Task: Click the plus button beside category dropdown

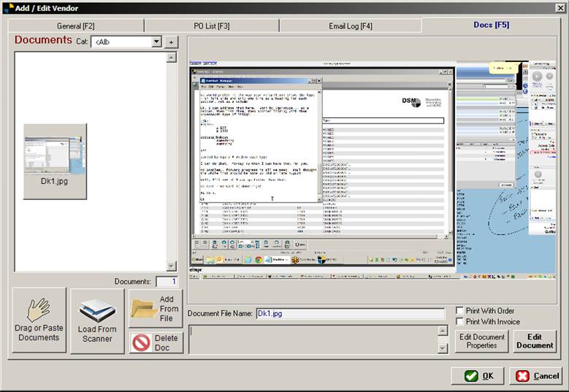Action: point(172,42)
